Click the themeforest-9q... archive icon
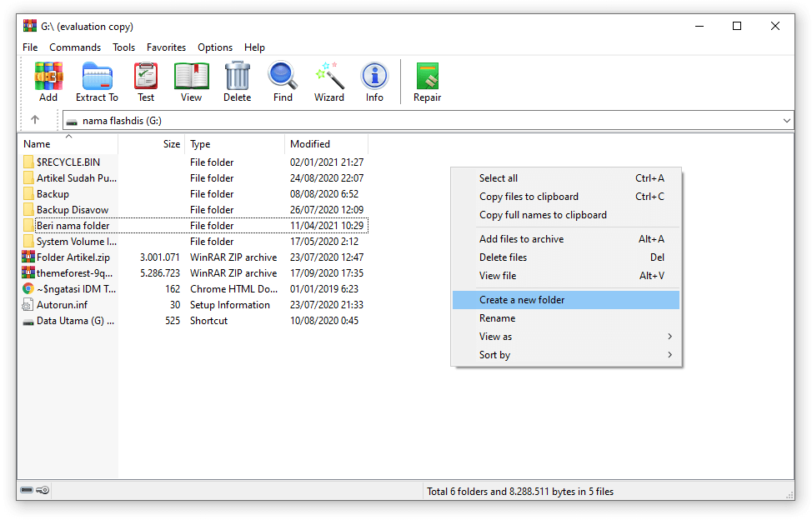This screenshot has width=812, height=520. click(28, 272)
